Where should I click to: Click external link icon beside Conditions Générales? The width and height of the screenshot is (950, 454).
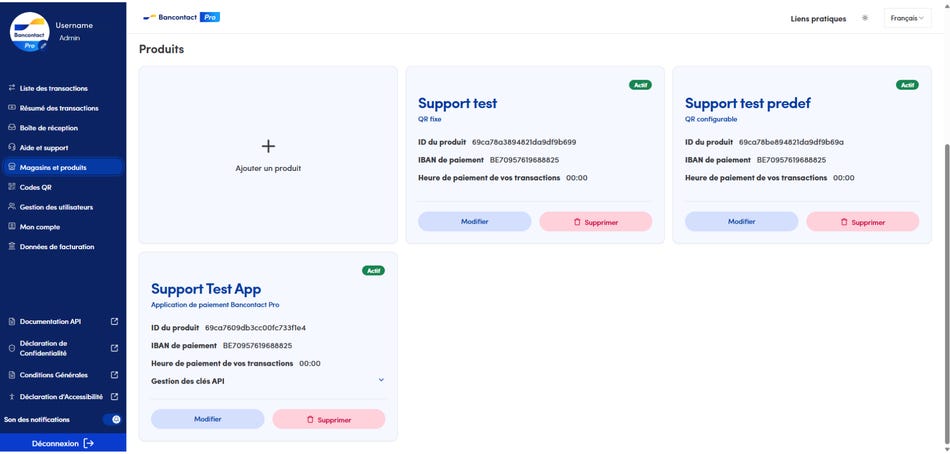point(114,375)
